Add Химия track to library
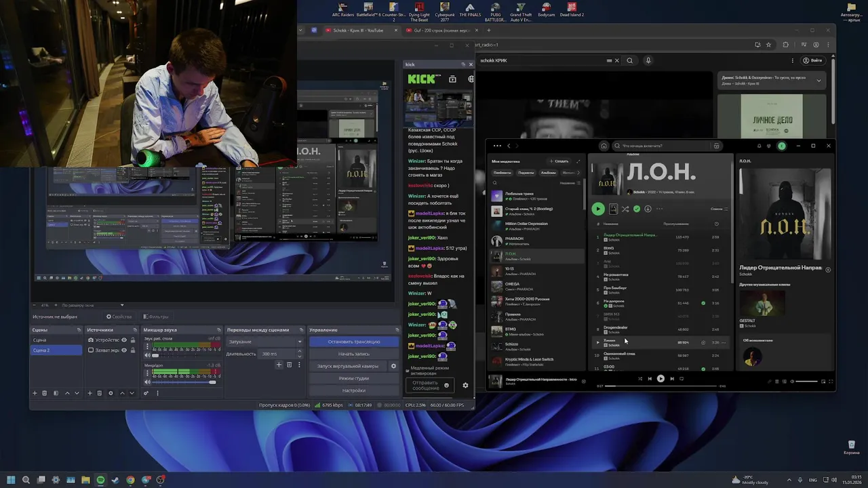Screen dimensions: 868x488 [x=703, y=342]
